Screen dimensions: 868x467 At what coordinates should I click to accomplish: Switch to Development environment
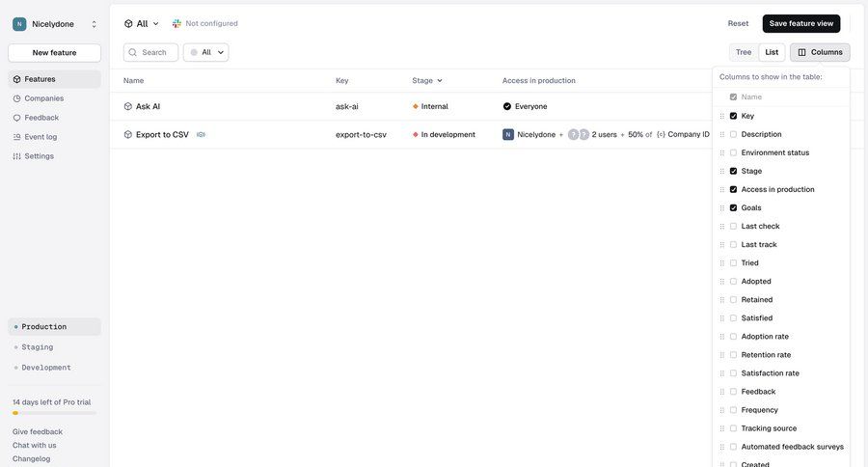coord(54,368)
